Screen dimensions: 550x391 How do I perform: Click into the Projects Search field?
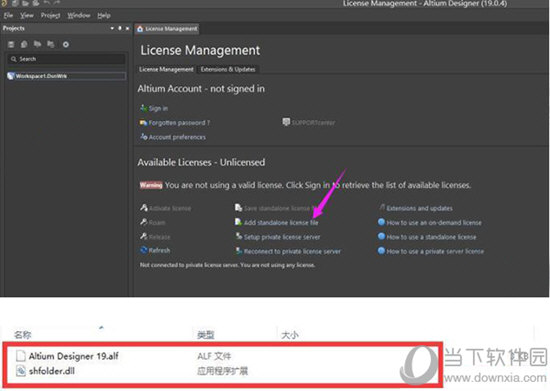pyautogui.click(x=66, y=59)
